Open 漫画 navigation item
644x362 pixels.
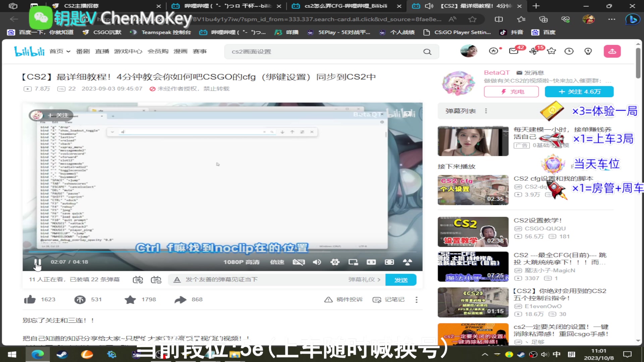[180, 51]
